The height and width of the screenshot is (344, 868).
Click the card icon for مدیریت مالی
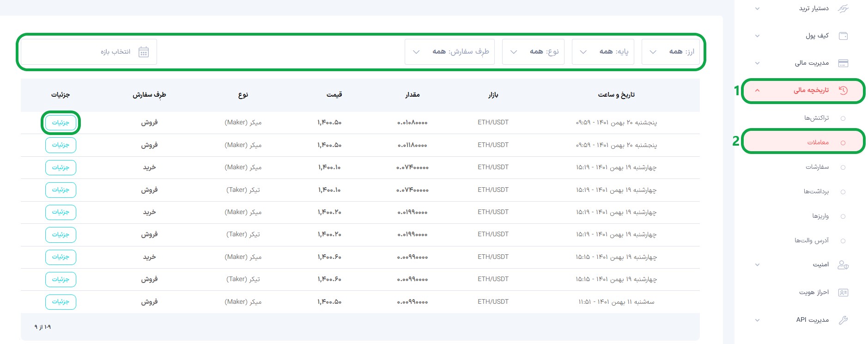pyautogui.click(x=843, y=63)
